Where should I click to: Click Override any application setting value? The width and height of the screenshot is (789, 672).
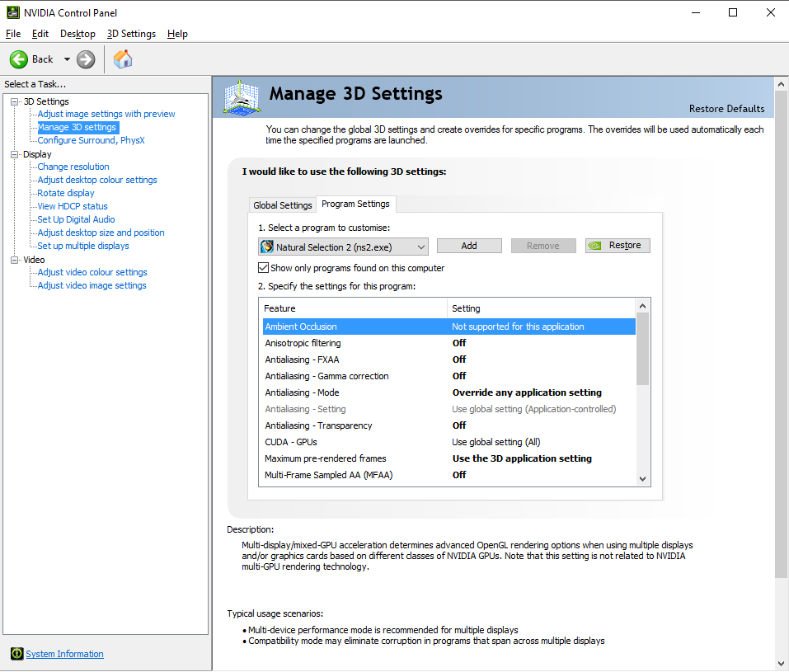point(527,392)
